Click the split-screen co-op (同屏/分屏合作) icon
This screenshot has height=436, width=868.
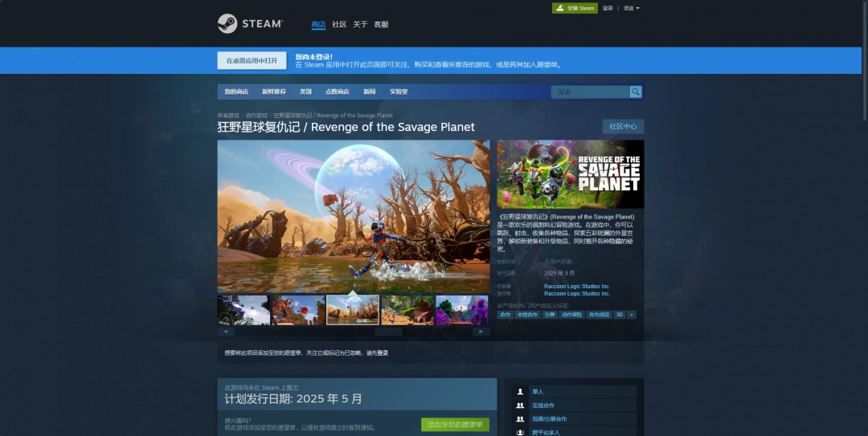click(x=521, y=419)
